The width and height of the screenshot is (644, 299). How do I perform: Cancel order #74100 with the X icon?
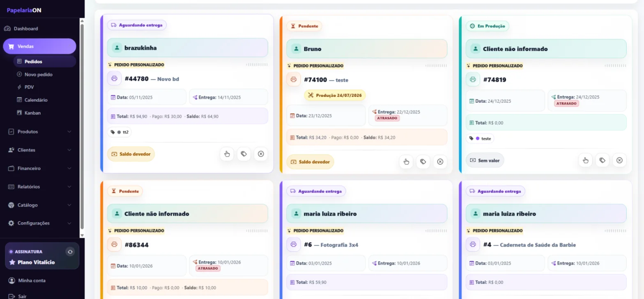pyautogui.click(x=440, y=162)
